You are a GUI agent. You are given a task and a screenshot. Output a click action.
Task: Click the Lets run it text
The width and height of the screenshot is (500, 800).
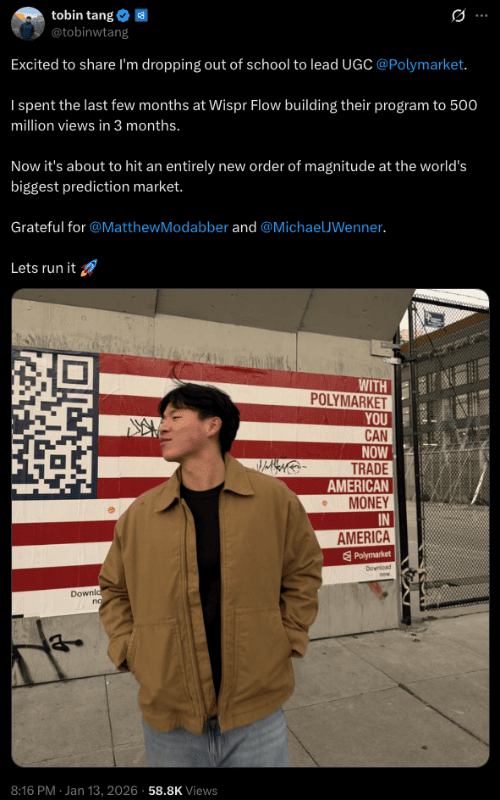[x=43, y=268]
